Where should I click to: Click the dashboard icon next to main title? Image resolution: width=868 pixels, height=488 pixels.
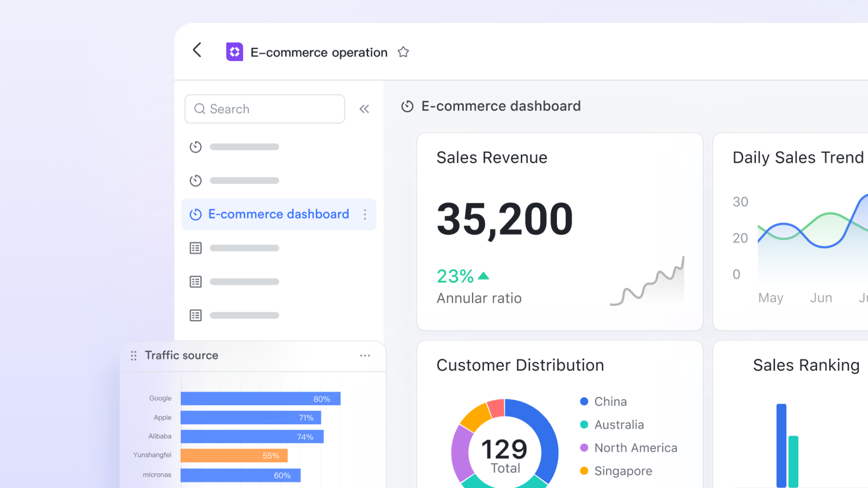click(x=407, y=106)
